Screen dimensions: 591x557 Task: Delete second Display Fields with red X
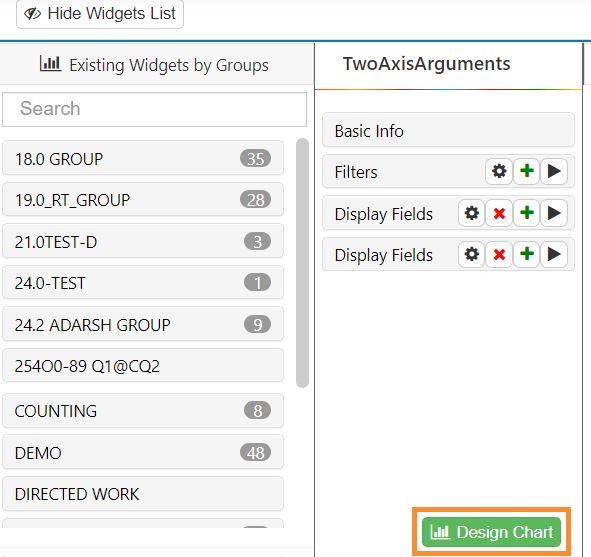click(499, 254)
